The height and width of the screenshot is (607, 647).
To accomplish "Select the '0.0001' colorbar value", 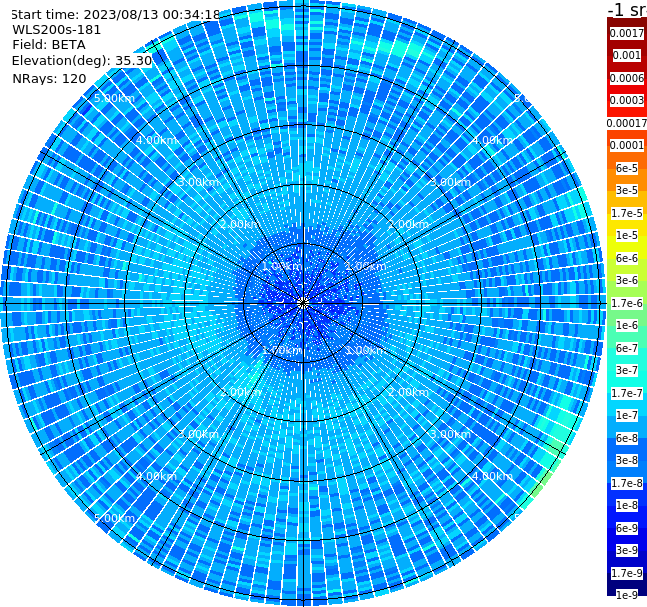I will 627,145.
